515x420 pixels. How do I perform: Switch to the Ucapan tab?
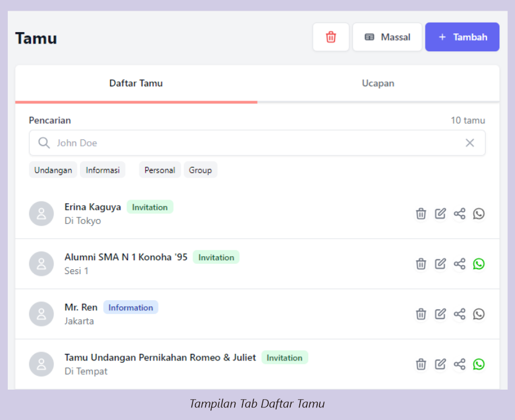point(378,83)
